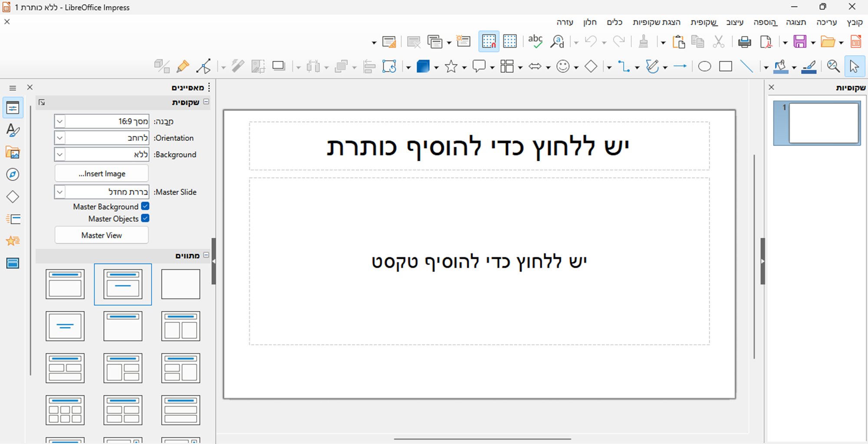Open more options for Slide section
Image resolution: width=868 pixels, height=444 pixels.
pyautogui.click(x=42, y=102)
